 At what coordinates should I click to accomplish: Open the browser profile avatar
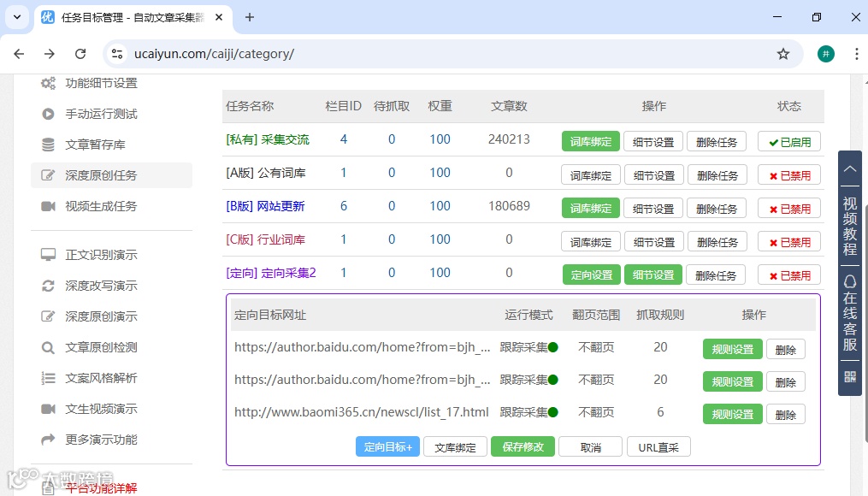click(x=826, y=54)
